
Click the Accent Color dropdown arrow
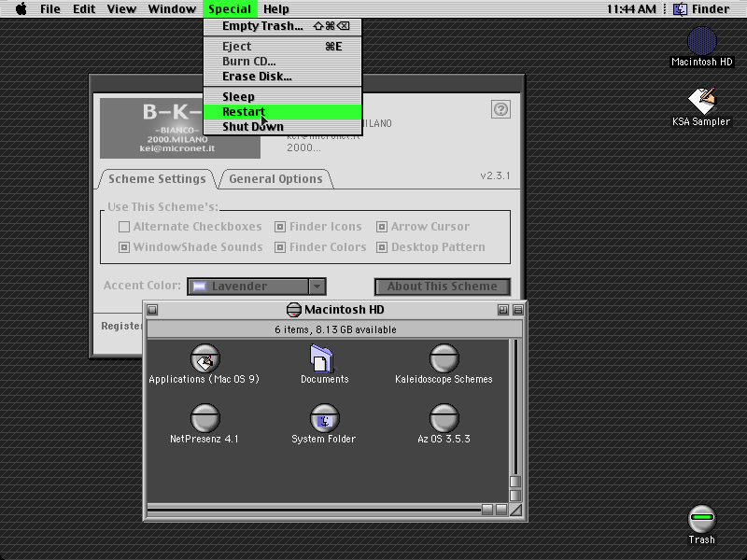317,287
